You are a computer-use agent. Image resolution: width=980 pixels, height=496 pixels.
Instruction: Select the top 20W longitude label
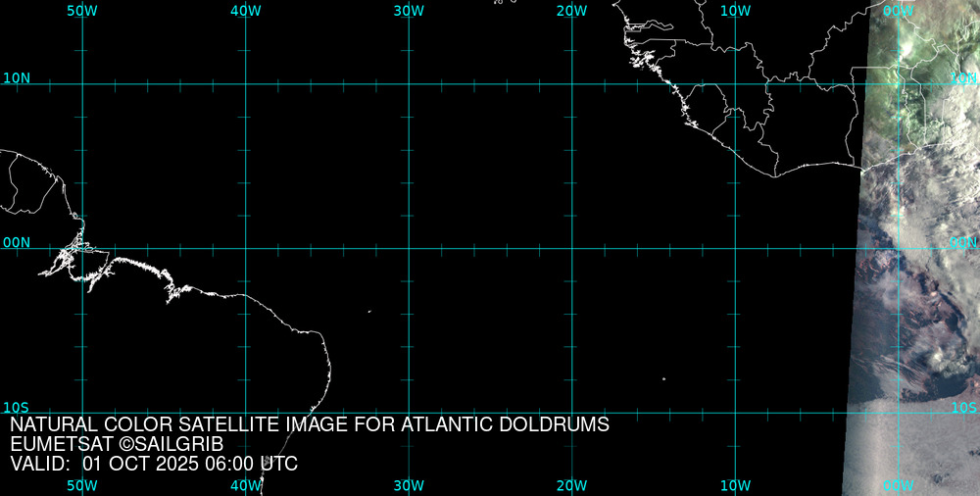point(571,10)
